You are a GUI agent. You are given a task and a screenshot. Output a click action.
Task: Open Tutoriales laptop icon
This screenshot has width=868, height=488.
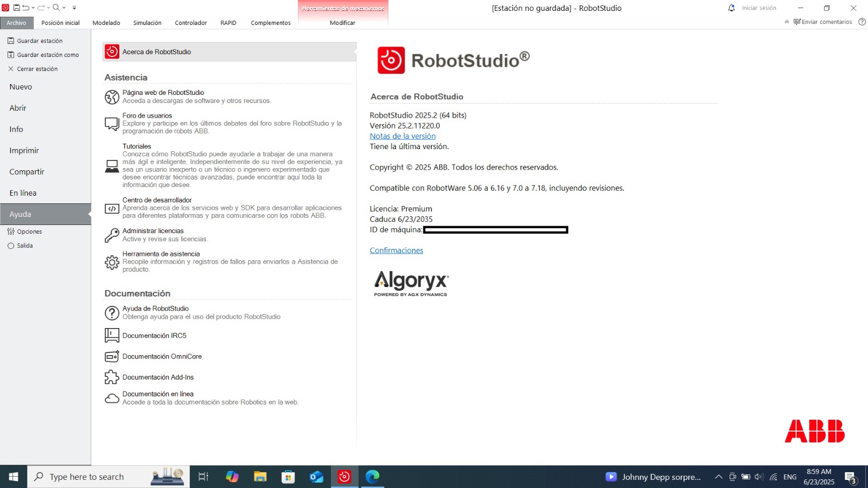click(112, 166)
